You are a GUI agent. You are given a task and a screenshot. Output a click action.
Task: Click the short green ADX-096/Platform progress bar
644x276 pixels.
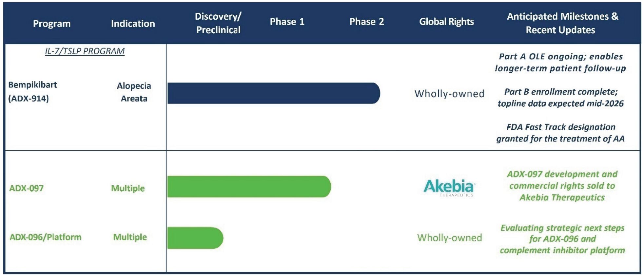[x=195, y=238]
